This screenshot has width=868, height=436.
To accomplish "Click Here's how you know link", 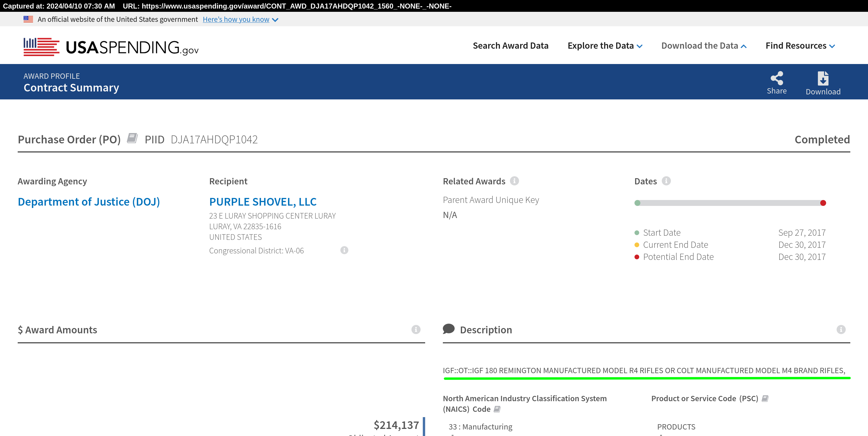I will coord(236,19).
